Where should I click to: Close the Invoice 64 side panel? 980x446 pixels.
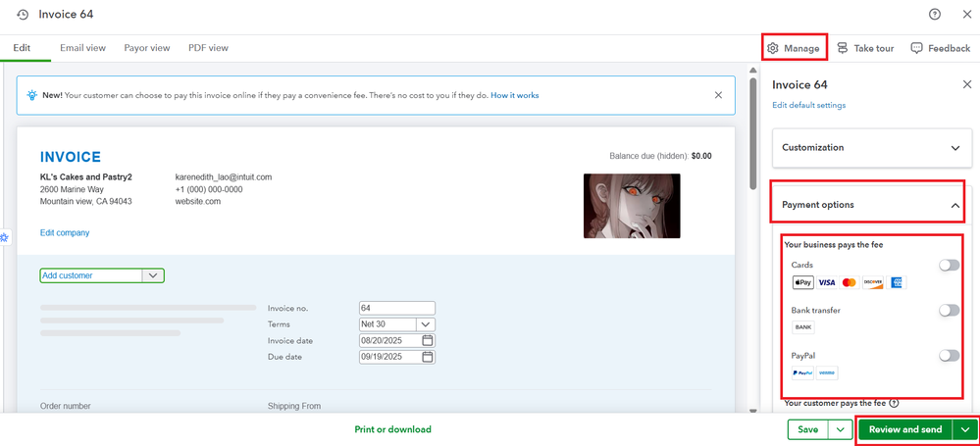pyautogui.click(x=967, y=84)
